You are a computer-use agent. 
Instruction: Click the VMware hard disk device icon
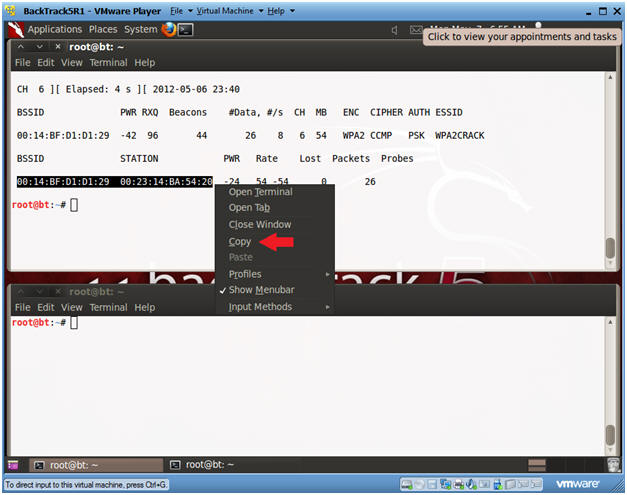click(x=407, y=485)
